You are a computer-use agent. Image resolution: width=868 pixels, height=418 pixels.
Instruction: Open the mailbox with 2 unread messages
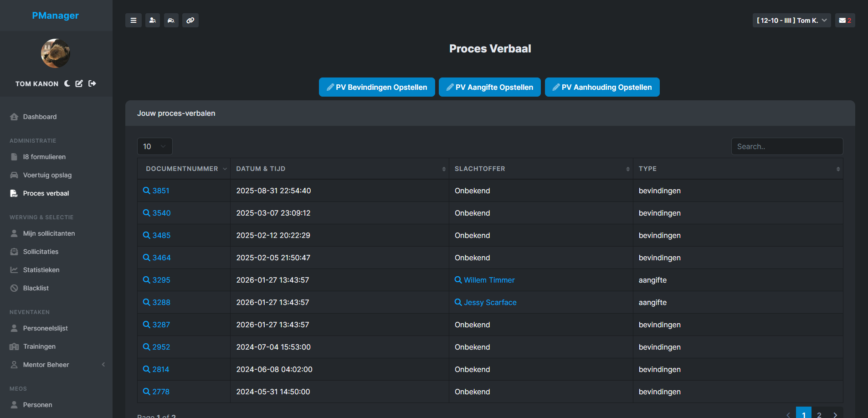pyautogui.click(x=844, y=20)
